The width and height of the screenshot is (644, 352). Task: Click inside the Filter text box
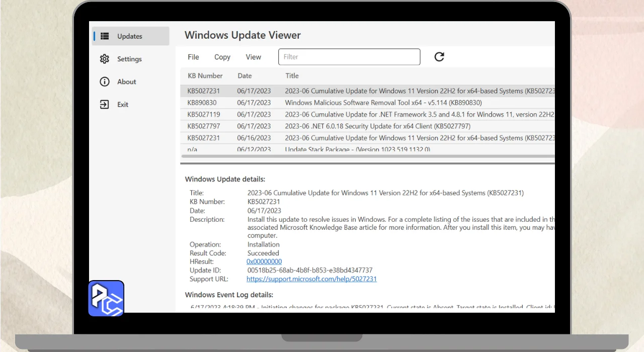349,57
